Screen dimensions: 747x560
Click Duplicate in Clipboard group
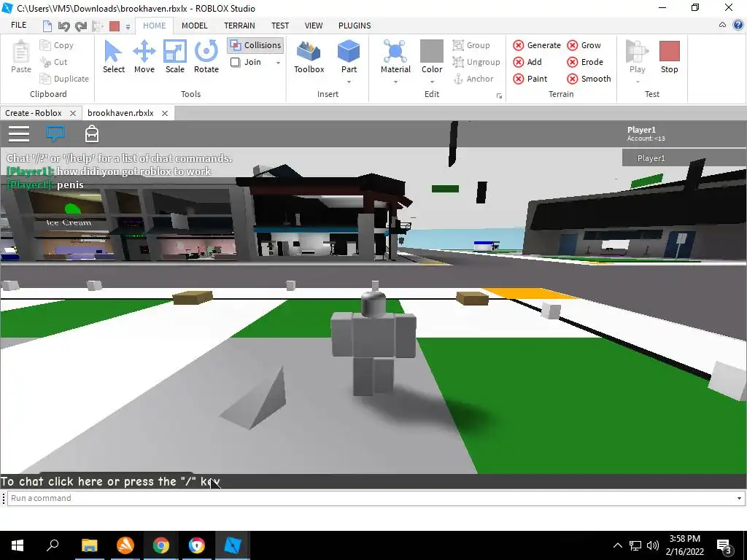[x=65, y=79]
